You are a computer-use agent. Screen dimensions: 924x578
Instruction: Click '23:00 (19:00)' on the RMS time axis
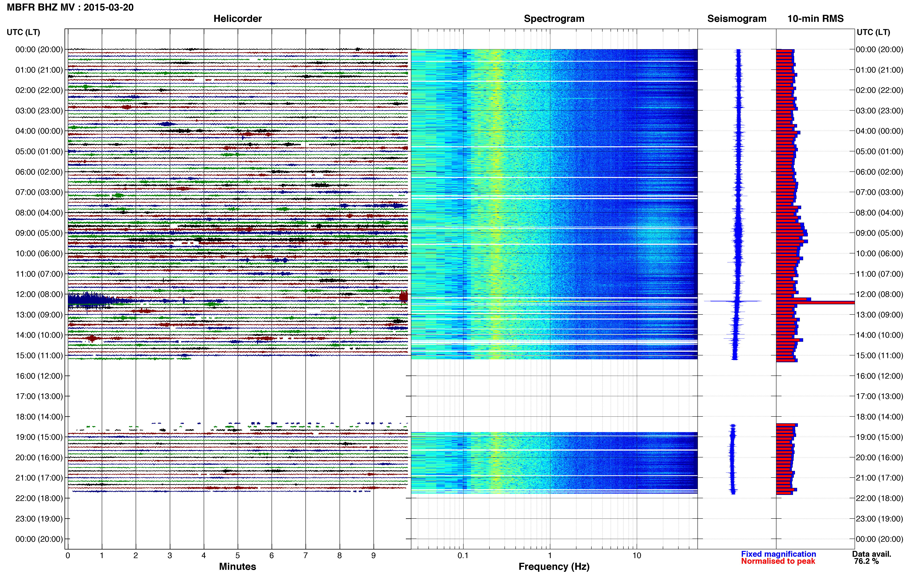880,519
